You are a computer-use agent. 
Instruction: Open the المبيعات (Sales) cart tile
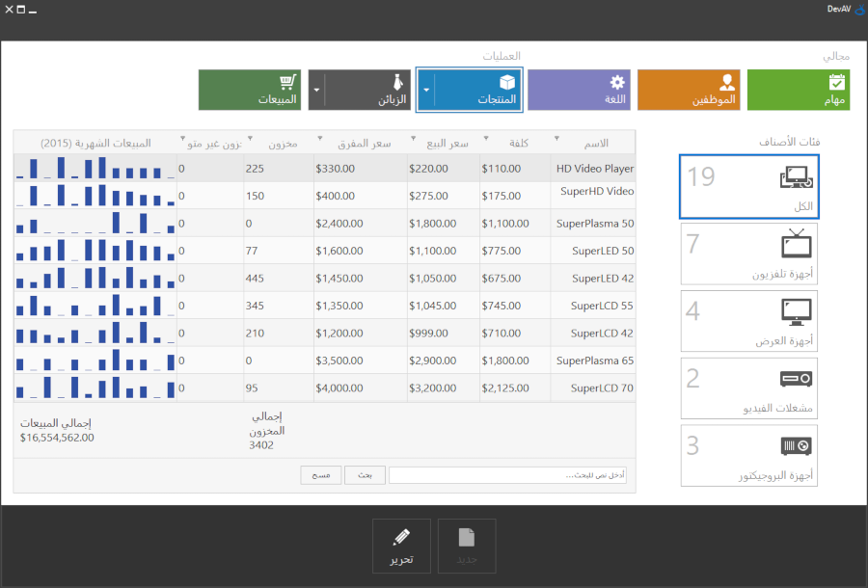coord(250,90)
